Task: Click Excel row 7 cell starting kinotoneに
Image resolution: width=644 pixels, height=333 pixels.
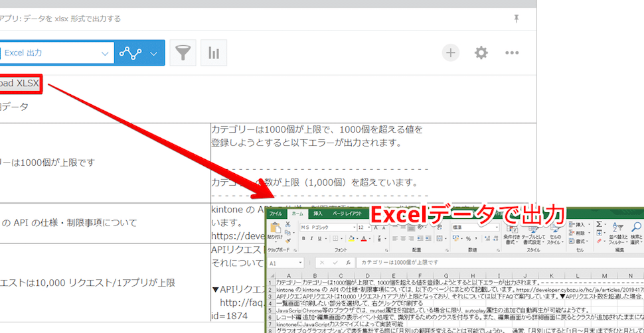Action: pyautogui.click(x=288, y=324)
